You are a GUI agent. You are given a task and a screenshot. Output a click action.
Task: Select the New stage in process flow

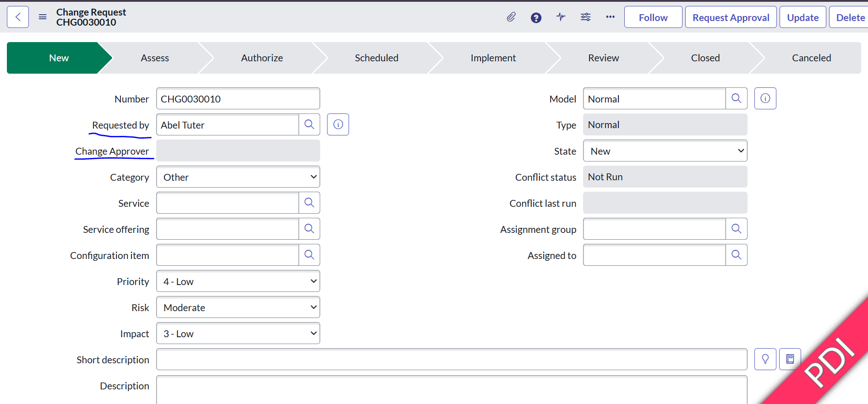click(59, 58)
